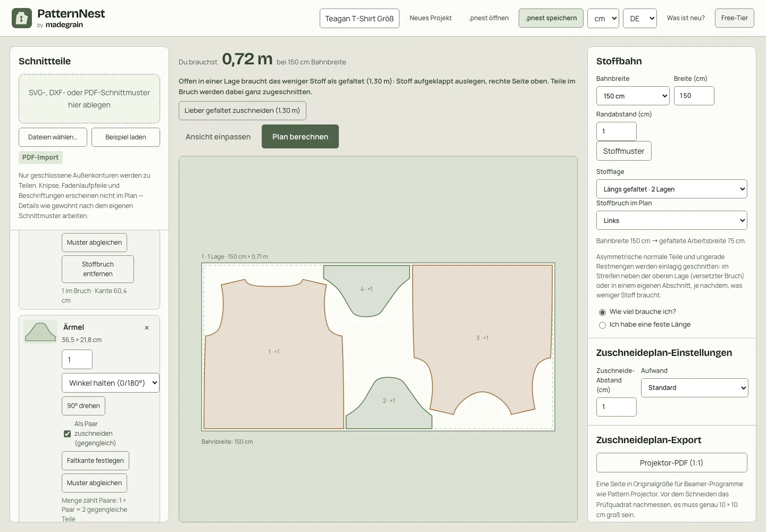Image resolution: width=766 pixels, height=532 pixels.
Task: Open Stofflage Längs gefaltet dropdown
Action: [672, 189]
